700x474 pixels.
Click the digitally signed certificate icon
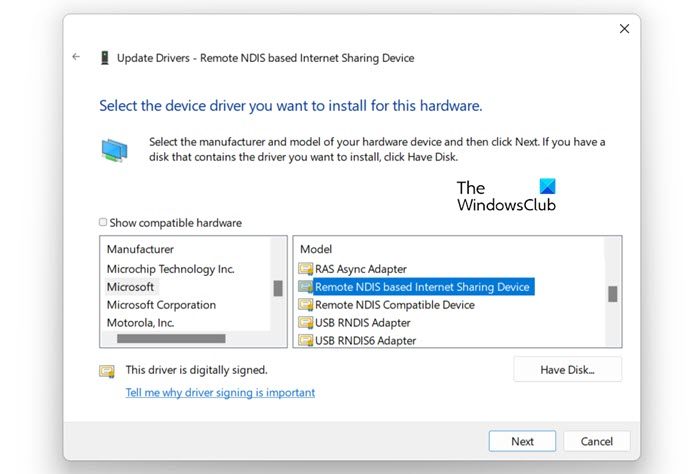107,371
